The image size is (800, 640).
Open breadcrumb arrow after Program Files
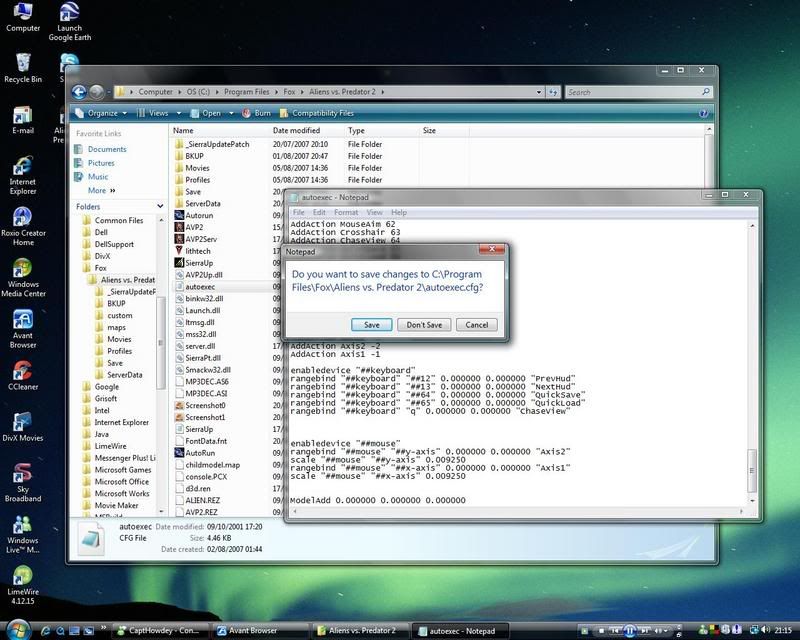276,92
